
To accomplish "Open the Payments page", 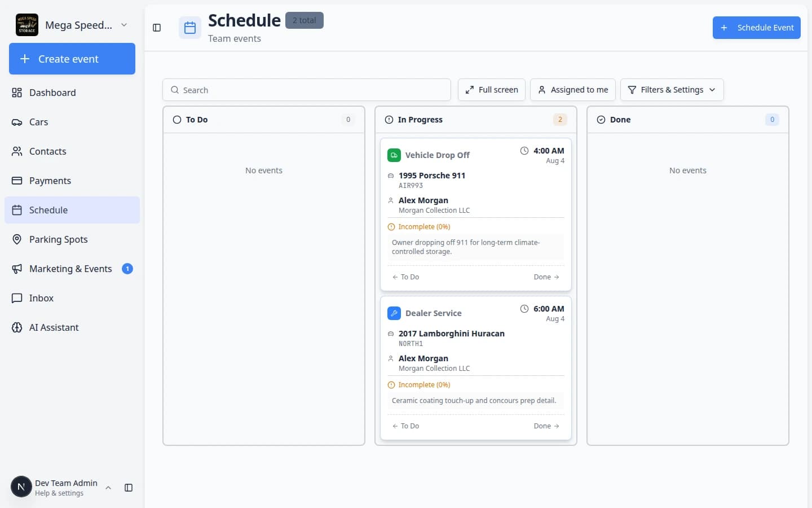I will 72,181.
